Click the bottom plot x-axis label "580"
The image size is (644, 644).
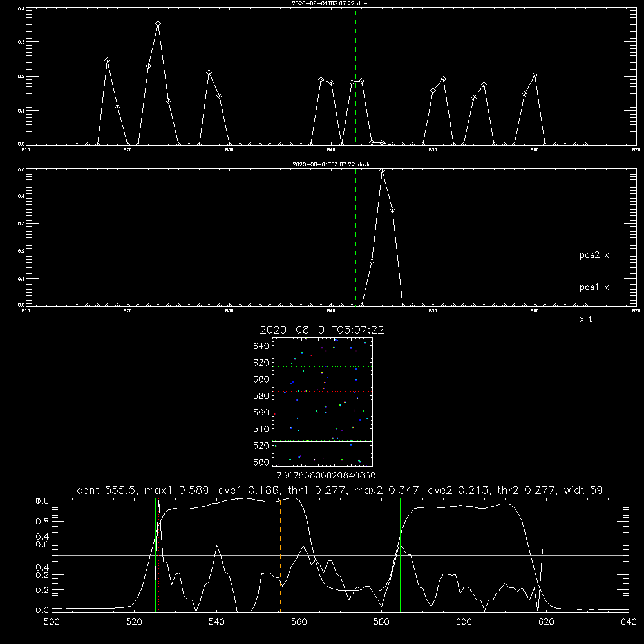tap(381, 622)
